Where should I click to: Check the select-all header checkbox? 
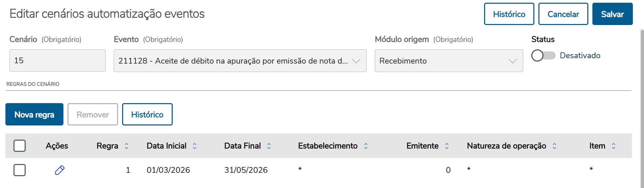pyautogui.click(x=20, y=146)
